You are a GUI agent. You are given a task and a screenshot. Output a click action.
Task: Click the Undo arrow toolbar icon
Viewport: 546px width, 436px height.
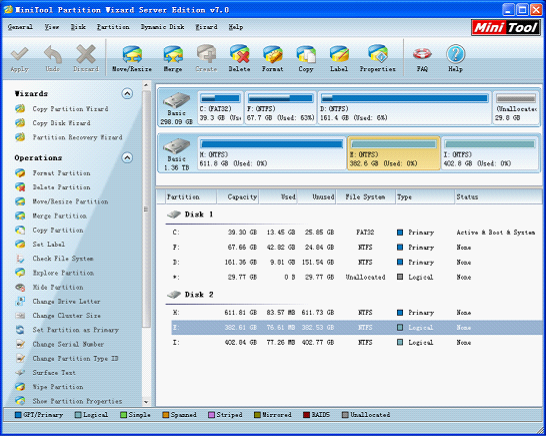(53, 59)
